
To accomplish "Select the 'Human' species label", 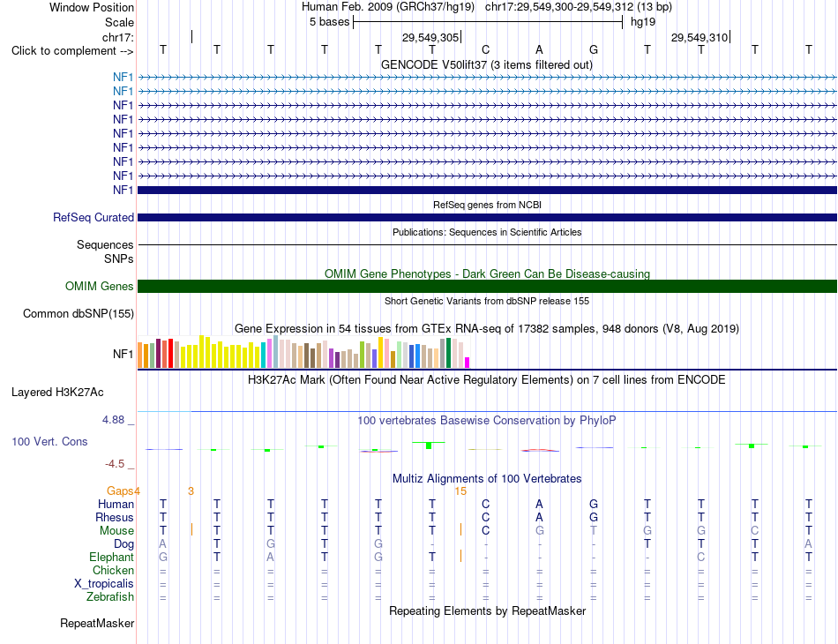I will click(116, 504).
